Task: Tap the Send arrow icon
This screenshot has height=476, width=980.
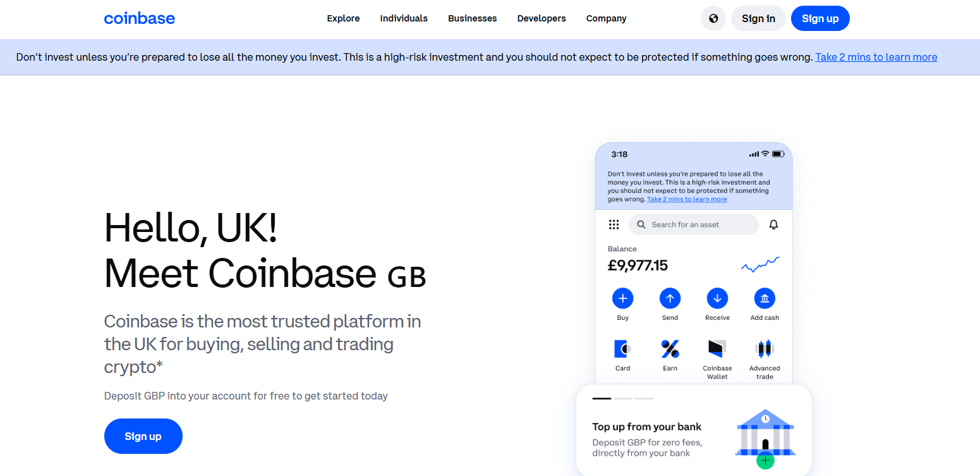Action: click(x=670, y=298)
